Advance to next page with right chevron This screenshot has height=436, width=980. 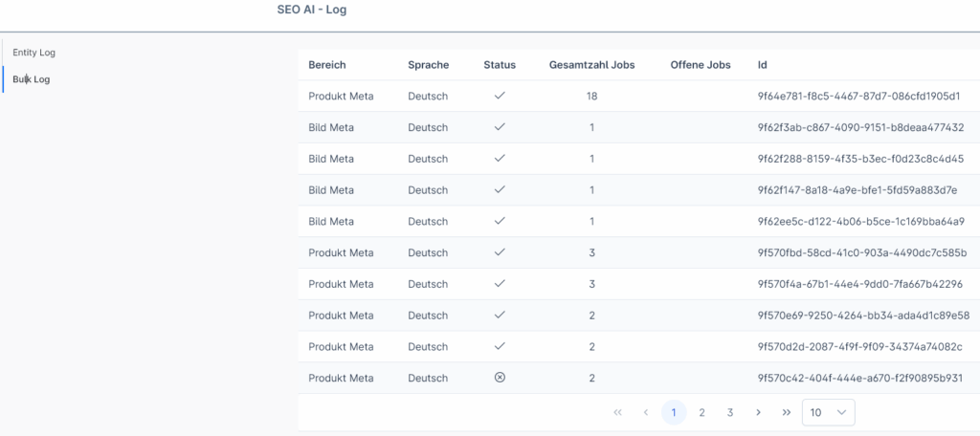(x=758, y=412)
